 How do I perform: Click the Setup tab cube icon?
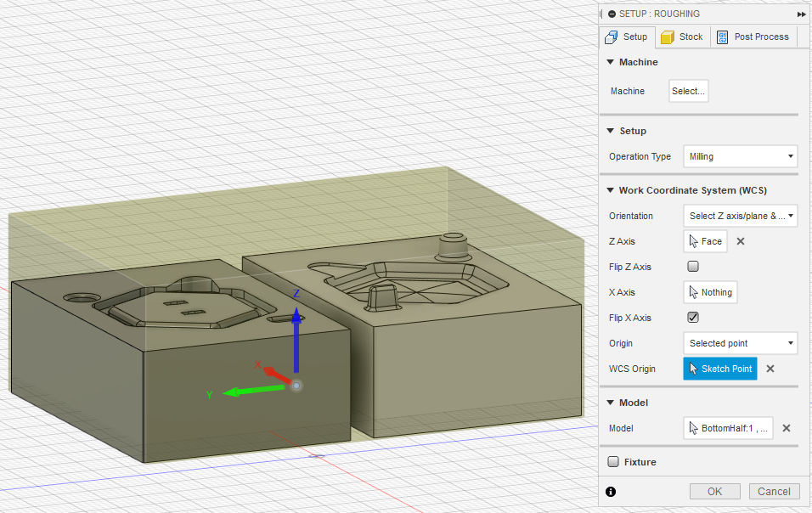[x=612, y=37]
